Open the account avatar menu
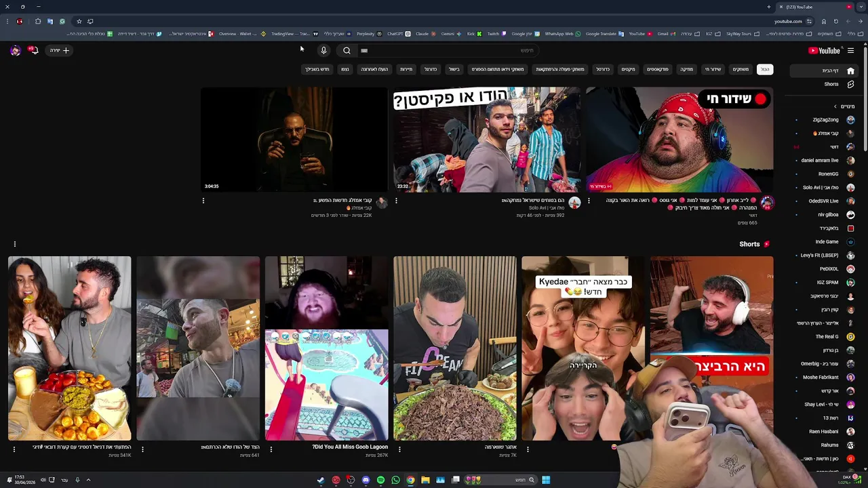868x488 pixels. click(x=15, y=50)
